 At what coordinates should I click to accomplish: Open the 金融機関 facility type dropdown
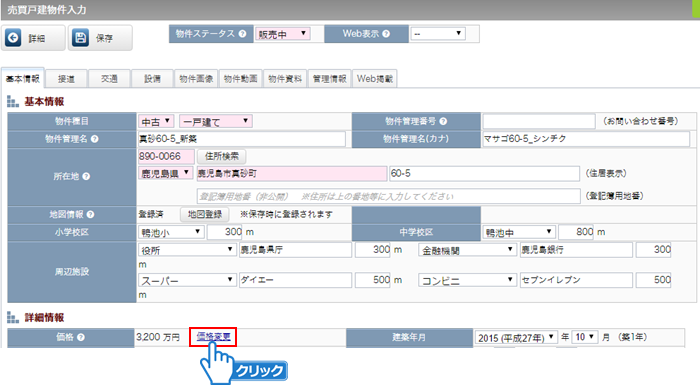tap(467, 250)
